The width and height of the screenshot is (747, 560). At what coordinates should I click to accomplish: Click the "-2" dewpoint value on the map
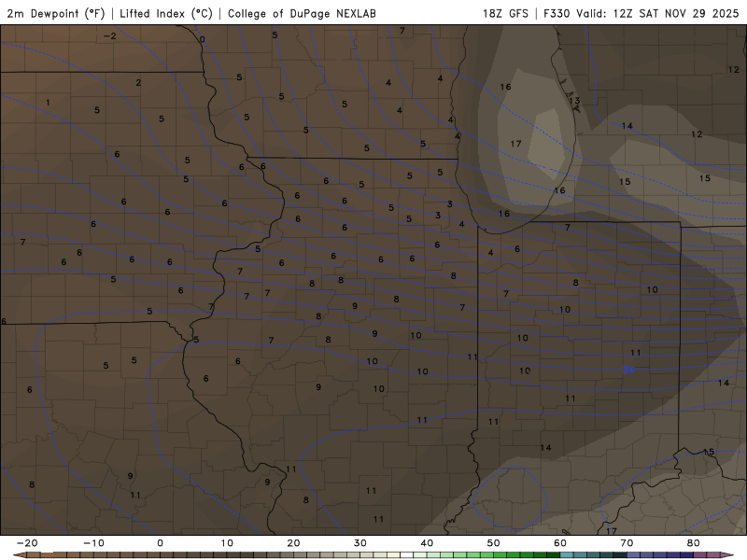click(x=110, y=36)
